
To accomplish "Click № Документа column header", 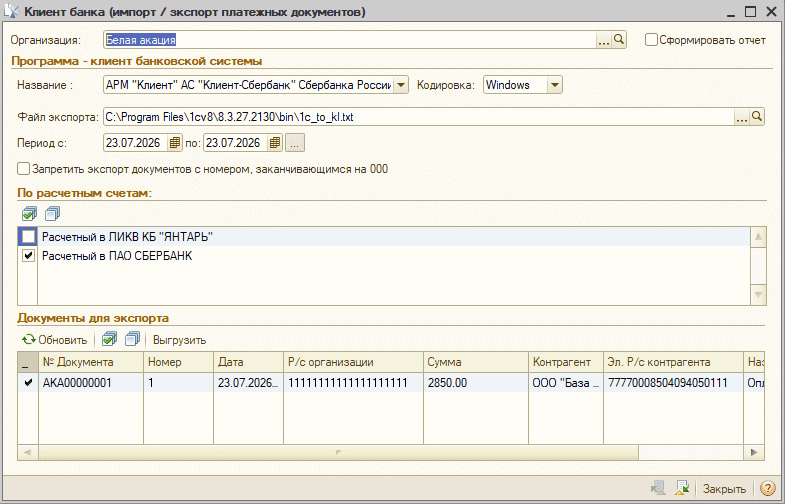I will pyautogui.click(x=91, y=362).
